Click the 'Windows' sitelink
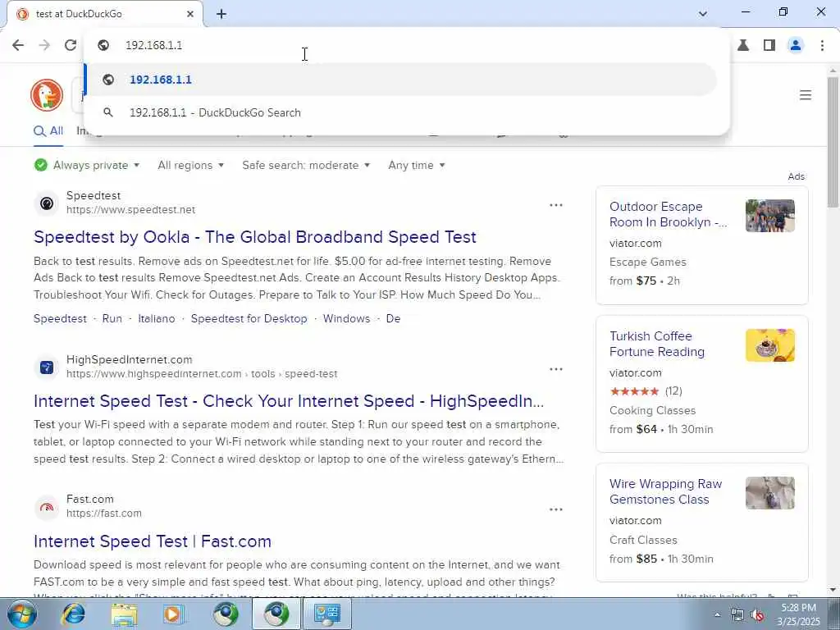Image resolution: width=840 pixels, height=630 pixels. click(346, 318)
